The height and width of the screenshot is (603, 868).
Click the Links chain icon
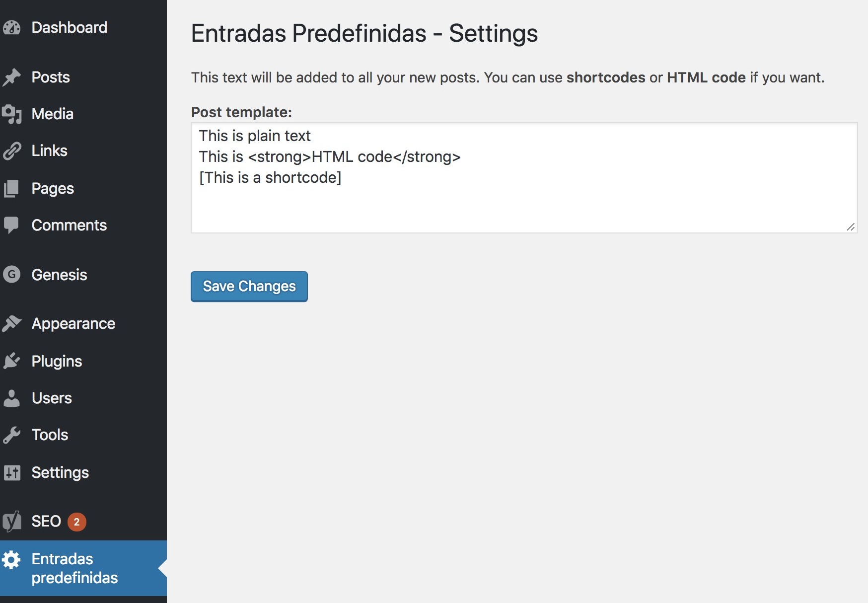(11, 151)
